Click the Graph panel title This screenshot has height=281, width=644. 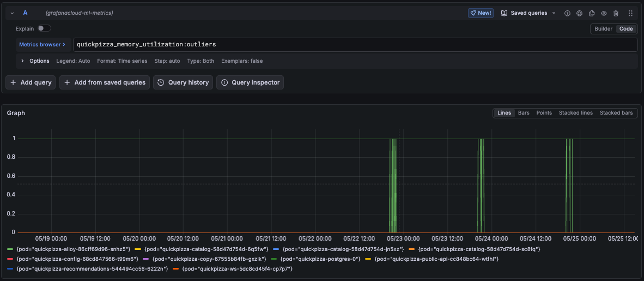(16, 113)
